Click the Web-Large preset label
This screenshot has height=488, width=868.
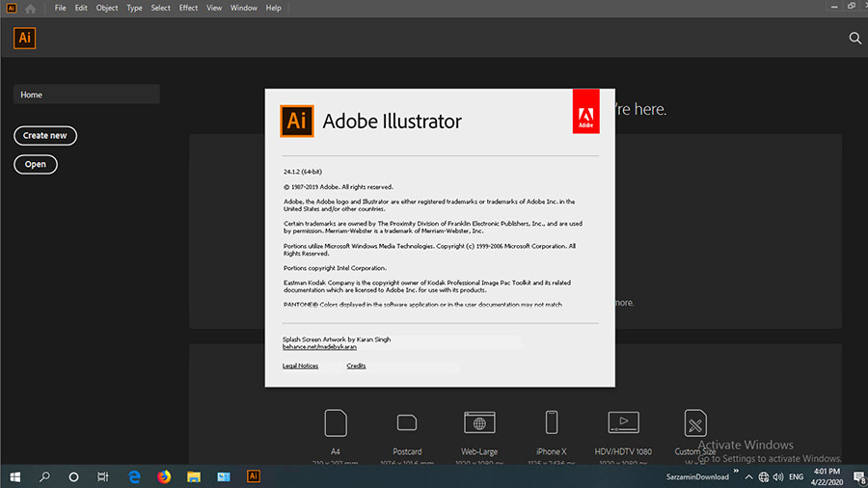click(x=479, y=451)
